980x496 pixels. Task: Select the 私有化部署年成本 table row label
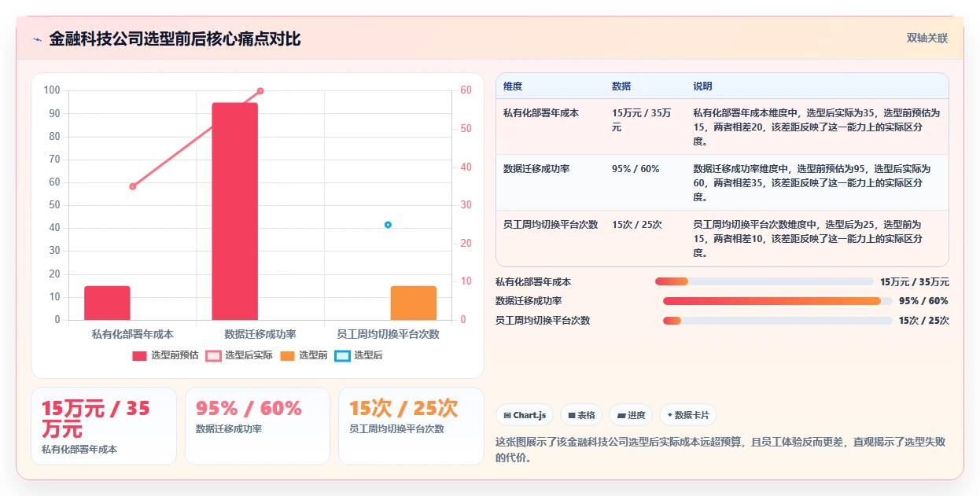coord(541,113)
